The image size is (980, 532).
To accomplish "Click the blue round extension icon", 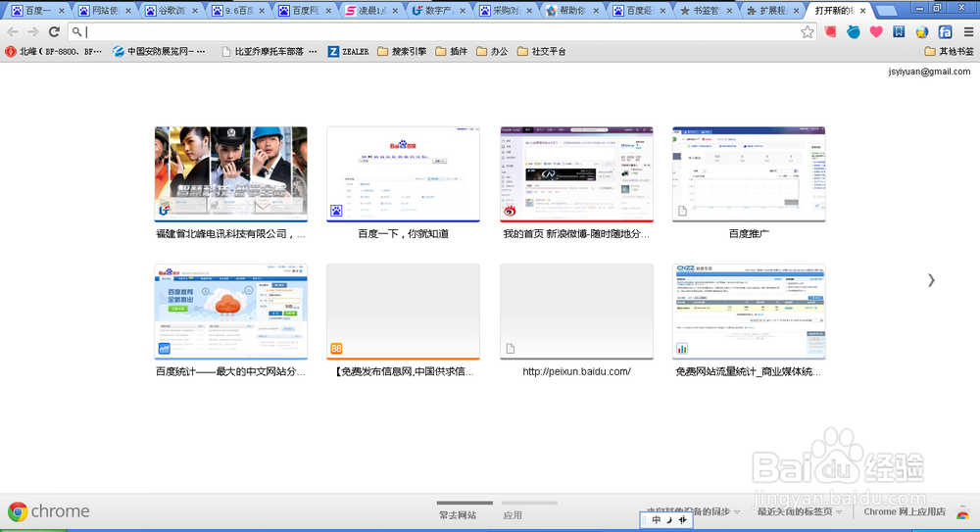I will [x=854, y=31].
